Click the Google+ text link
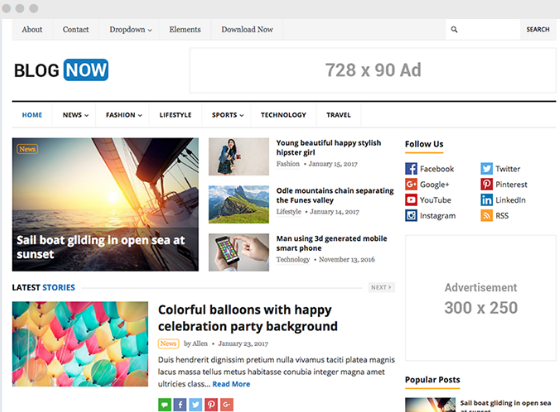 434,185
